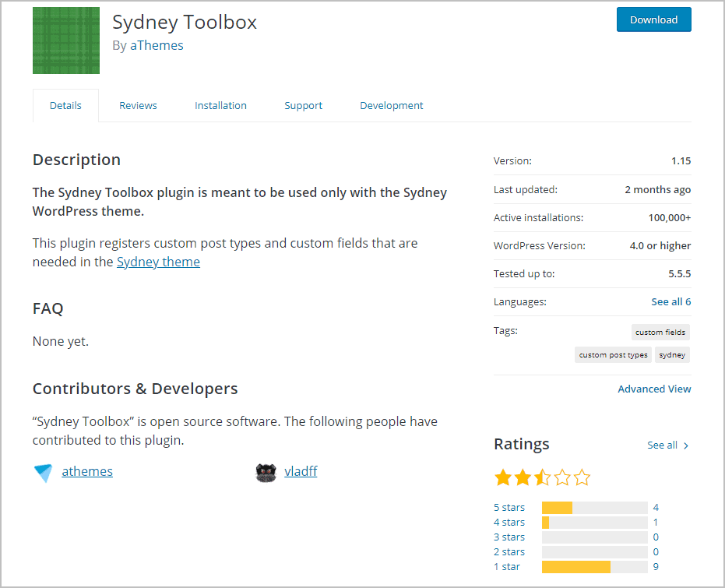
Task: Click See all 6 languages link
Action: point(671,302)
